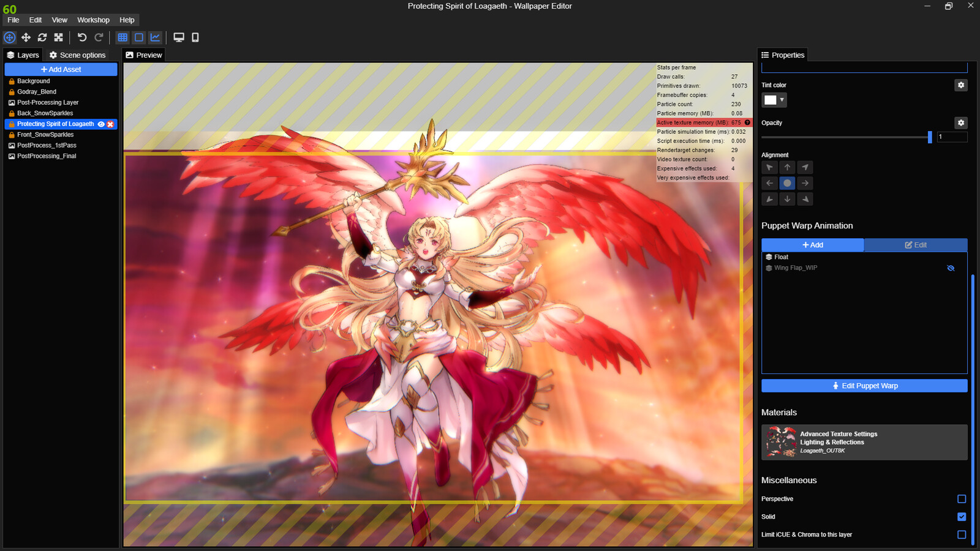Align layer to top

(x=788, y=167)
